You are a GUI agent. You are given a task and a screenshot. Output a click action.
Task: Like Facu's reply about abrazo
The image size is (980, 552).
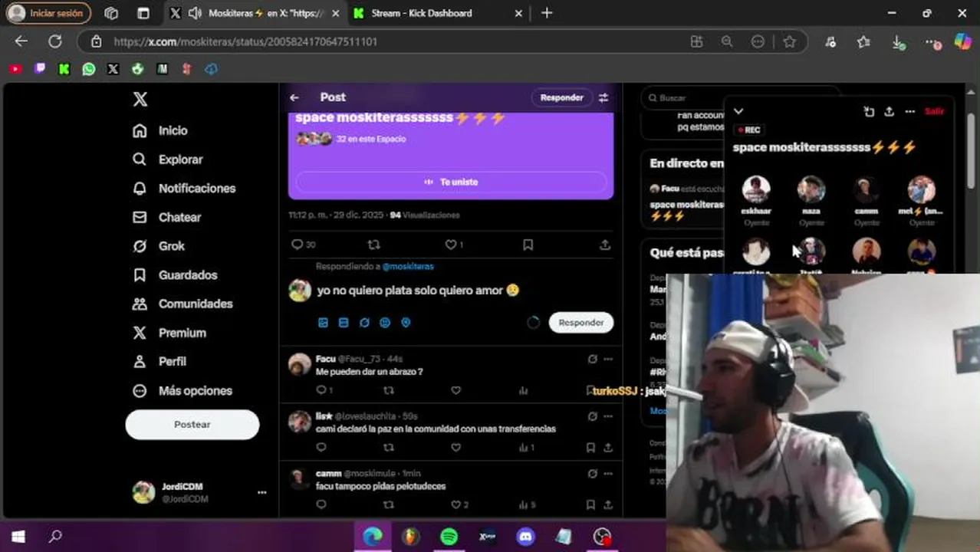click(455, 390)
